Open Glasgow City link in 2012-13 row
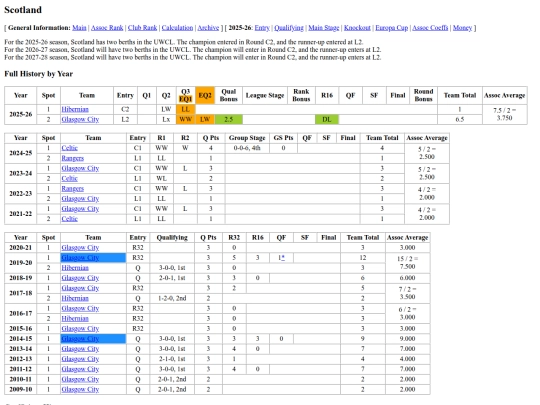The width and height of the screenshot is (540, 405). coord(80,359)
